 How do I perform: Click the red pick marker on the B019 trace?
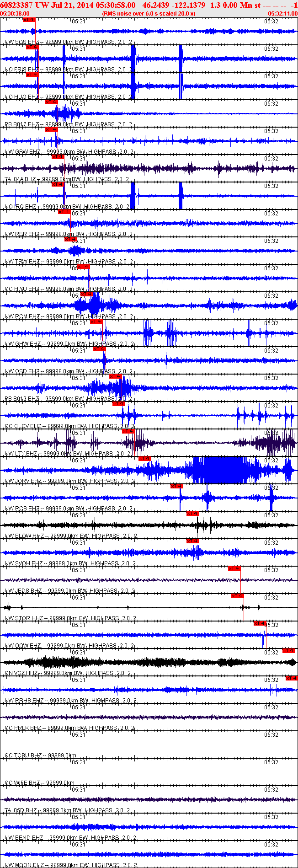(116, 376)
